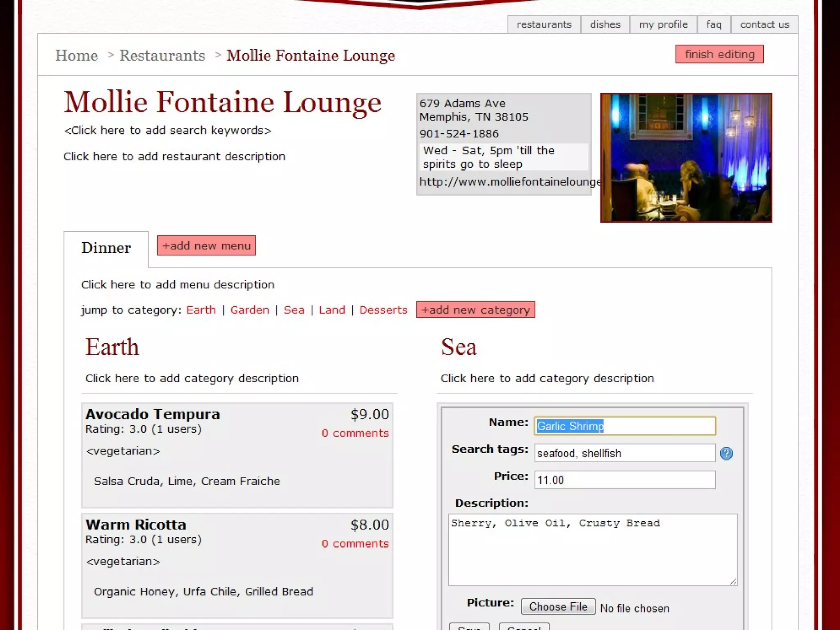
Task: Open contact us tab
Action: point(765,25)
